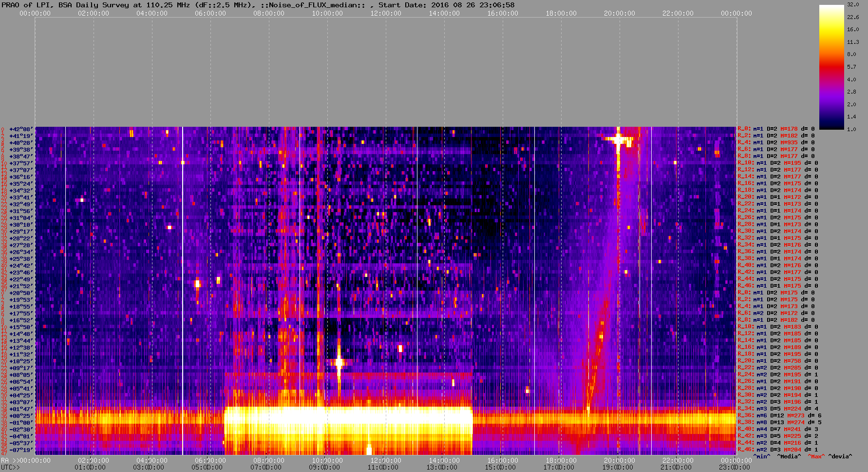Click UTC axis tick '23:00:00'
868x472 pixels.
tap(735, 468)
